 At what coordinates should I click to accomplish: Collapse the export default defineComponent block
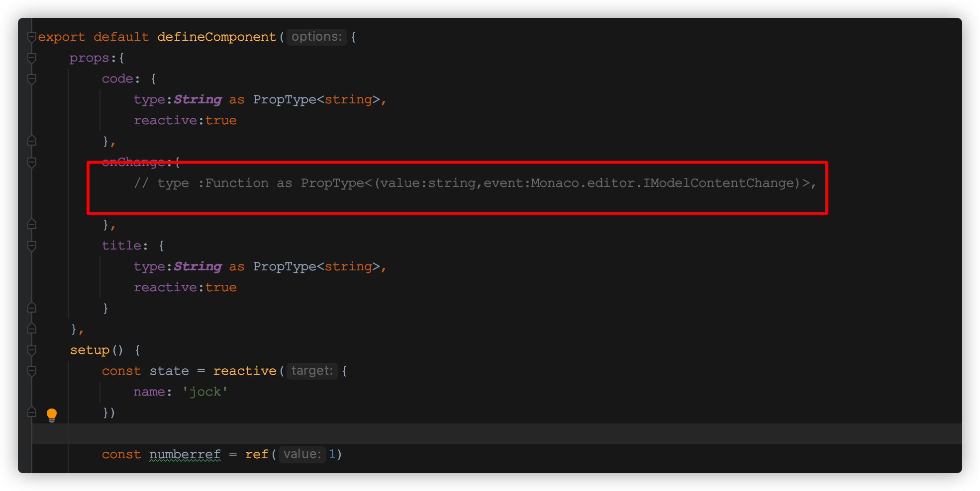click(32, 37)
